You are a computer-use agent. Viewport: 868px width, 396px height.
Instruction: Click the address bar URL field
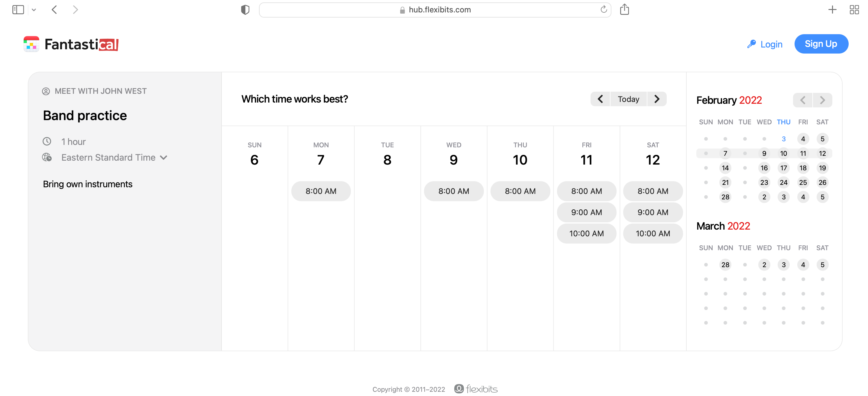coord(435,10)
